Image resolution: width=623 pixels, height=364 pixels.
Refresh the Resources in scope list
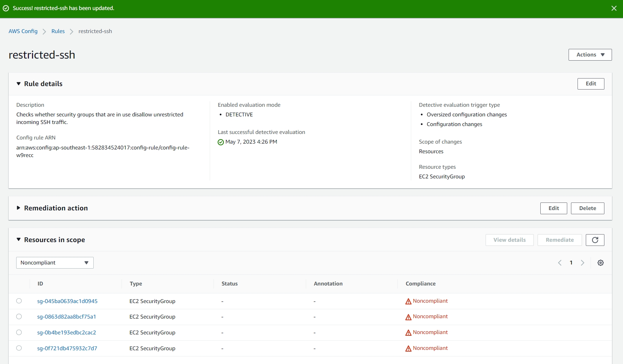pos(595,240)
